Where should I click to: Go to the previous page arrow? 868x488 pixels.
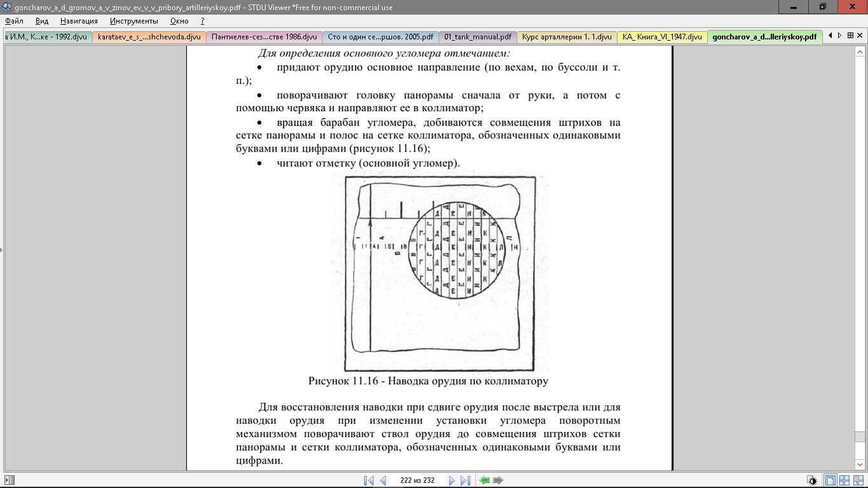[383, 480]
